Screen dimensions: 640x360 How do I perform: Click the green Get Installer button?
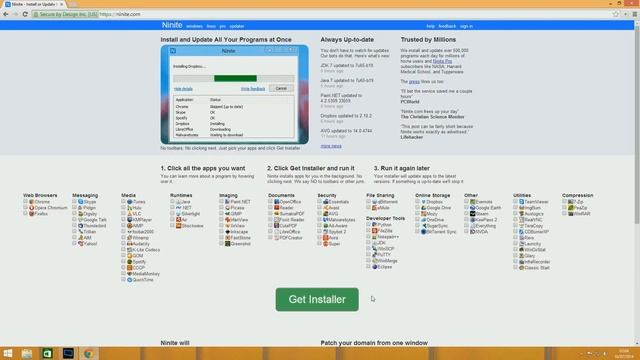(317, 299)
